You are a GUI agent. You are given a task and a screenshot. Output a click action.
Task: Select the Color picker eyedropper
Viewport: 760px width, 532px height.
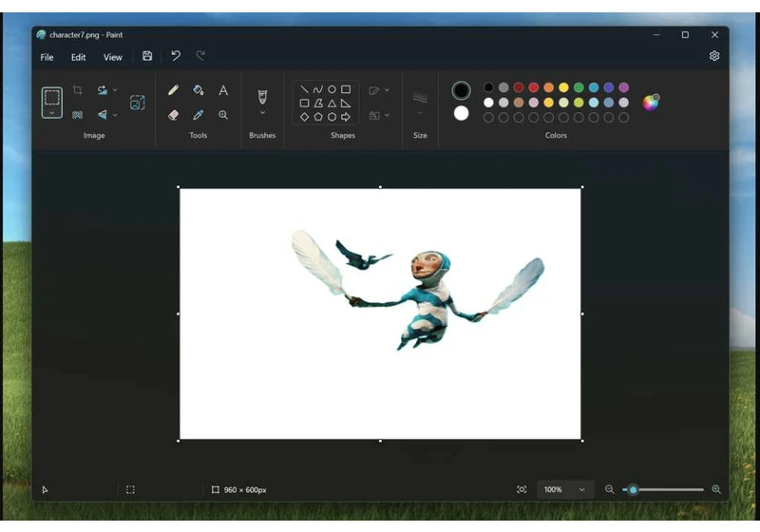pyautogui.click(x=198, y=115)
